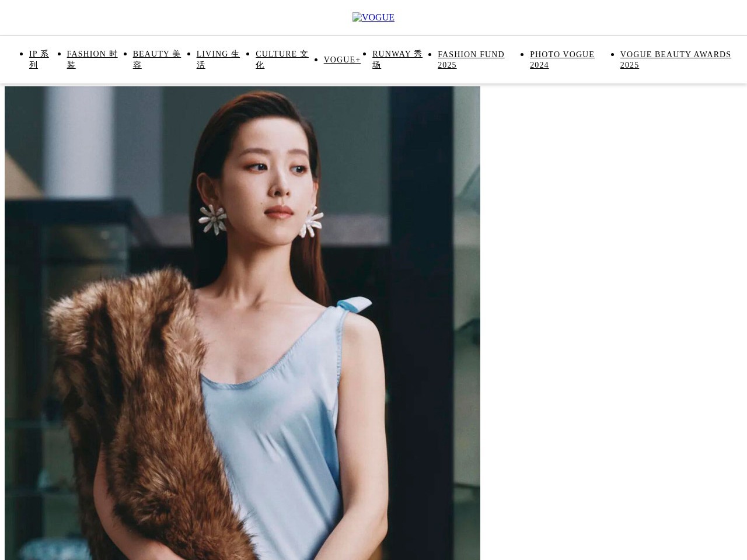Select the RUNWAY 秀场 tab in navbar

point(397,59)
